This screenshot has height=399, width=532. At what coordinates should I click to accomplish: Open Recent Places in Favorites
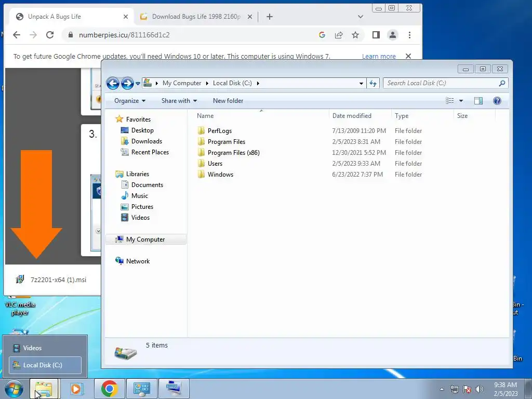click(150, 152)
